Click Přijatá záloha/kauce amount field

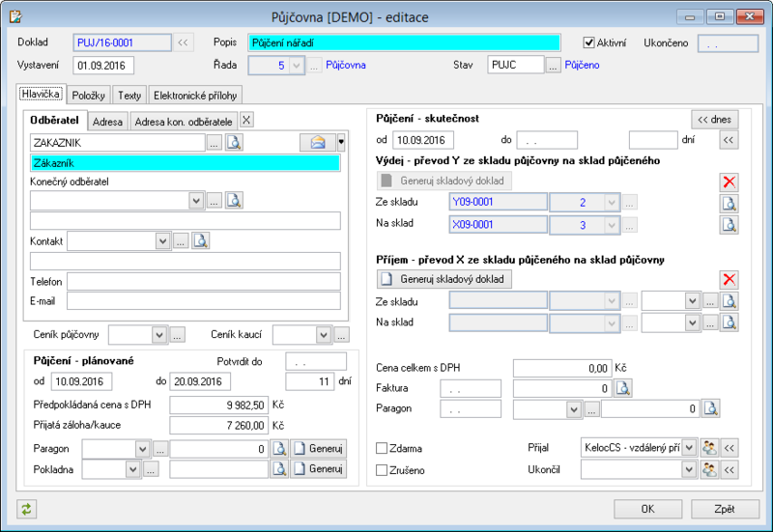[x=219, y=426]
